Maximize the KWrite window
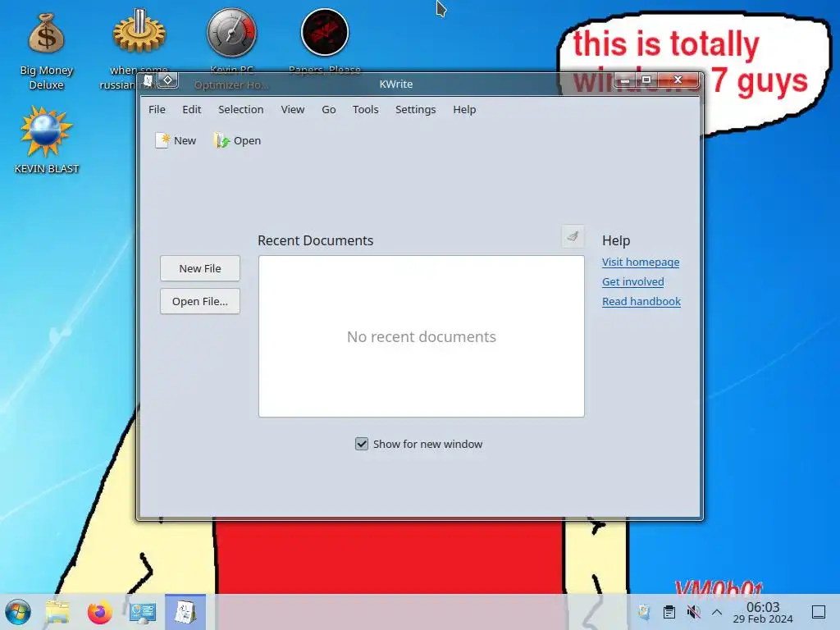This screenshot has width=840, height=630. point(646,80)
